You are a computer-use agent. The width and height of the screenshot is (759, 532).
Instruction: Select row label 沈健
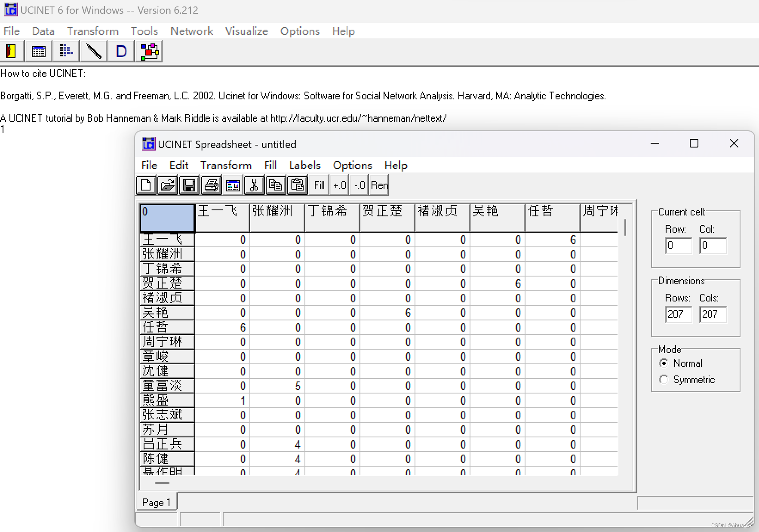point(167,371)
